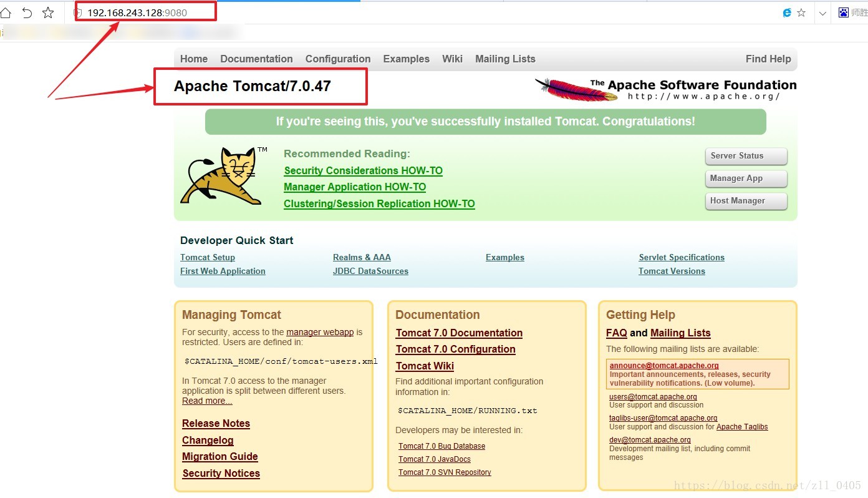Open the address bar dropdown chevron
Image resolution: width=868 pixels, height=498 pixels.
click(x=822, y=13)
